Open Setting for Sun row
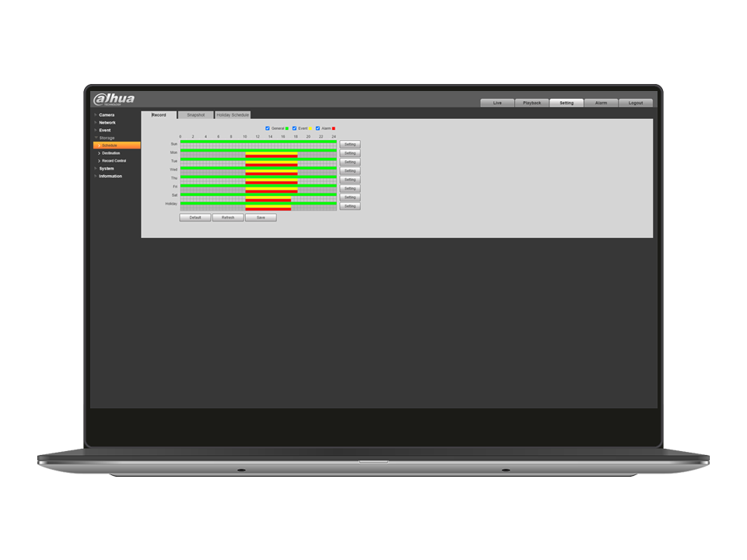 pyautogui.click(x=350, y=145)
